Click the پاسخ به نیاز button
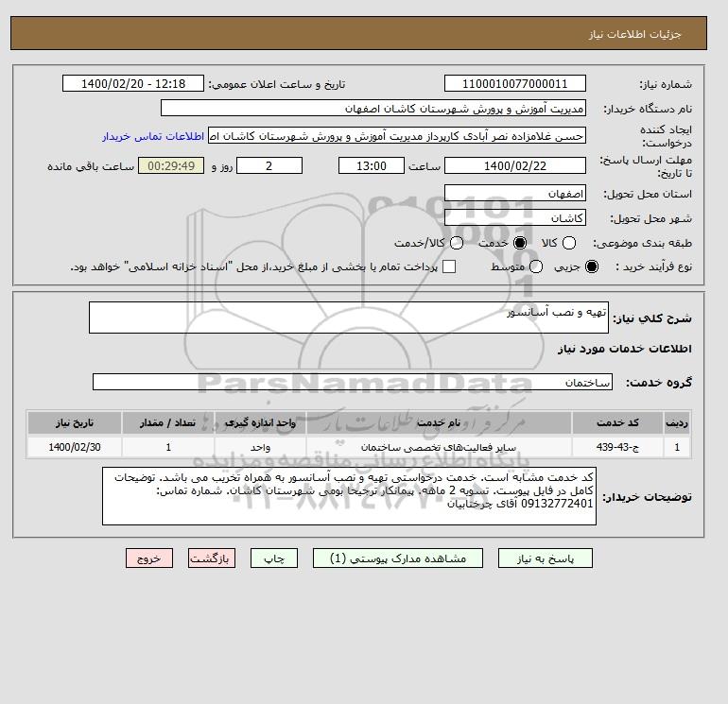The height and width of the screenshot is (704, 728). point(546,558)
